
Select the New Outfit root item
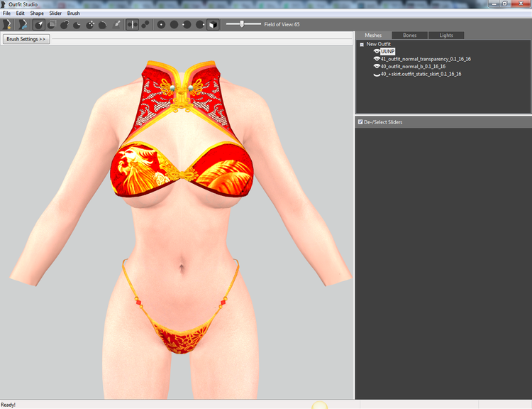[378, 44]
